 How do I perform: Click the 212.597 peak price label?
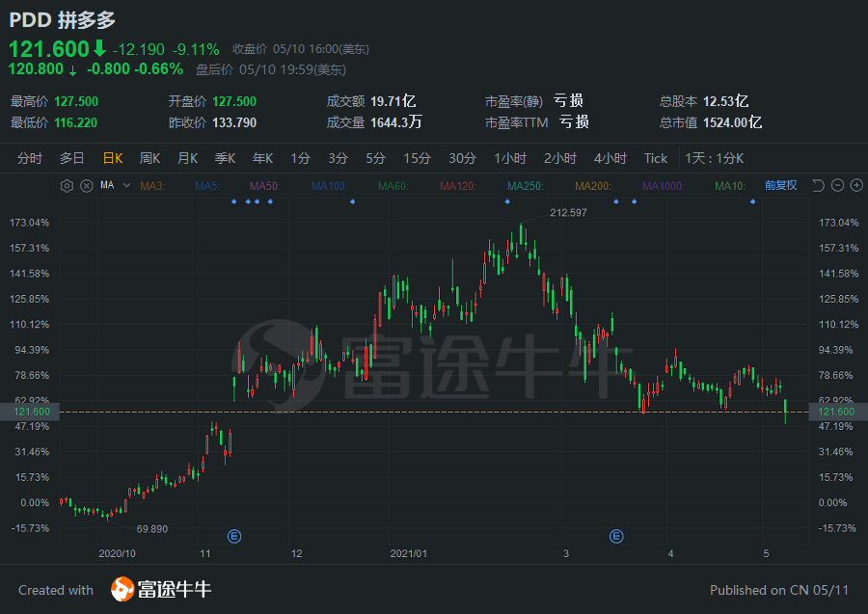click(x=568, y=213)
